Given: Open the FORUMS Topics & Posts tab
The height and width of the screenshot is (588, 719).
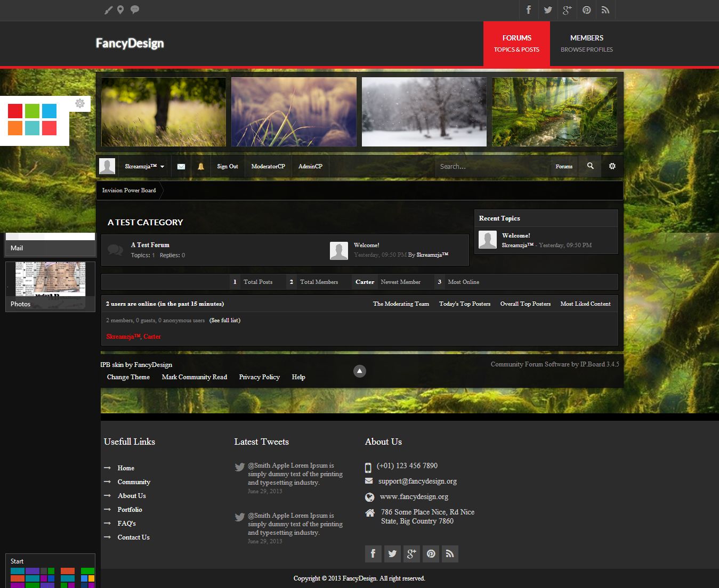Looking at the screenshot, I should click(516, 44).
